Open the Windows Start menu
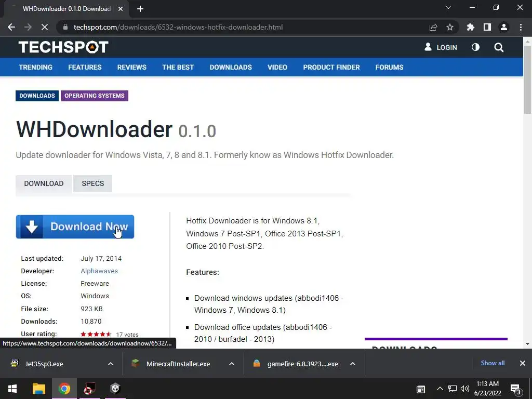Image resolution: width=532 pixels, height=399 pixels. tap(12, 389)
